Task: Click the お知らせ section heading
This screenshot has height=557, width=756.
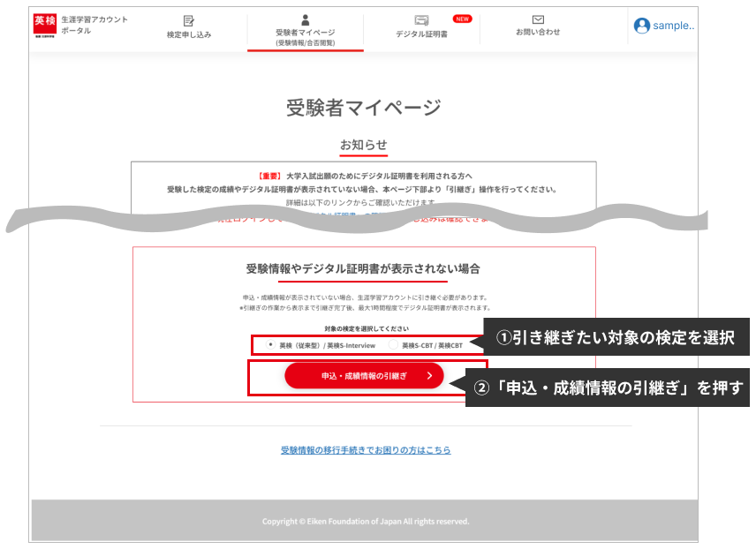Action: pos(364,145)
